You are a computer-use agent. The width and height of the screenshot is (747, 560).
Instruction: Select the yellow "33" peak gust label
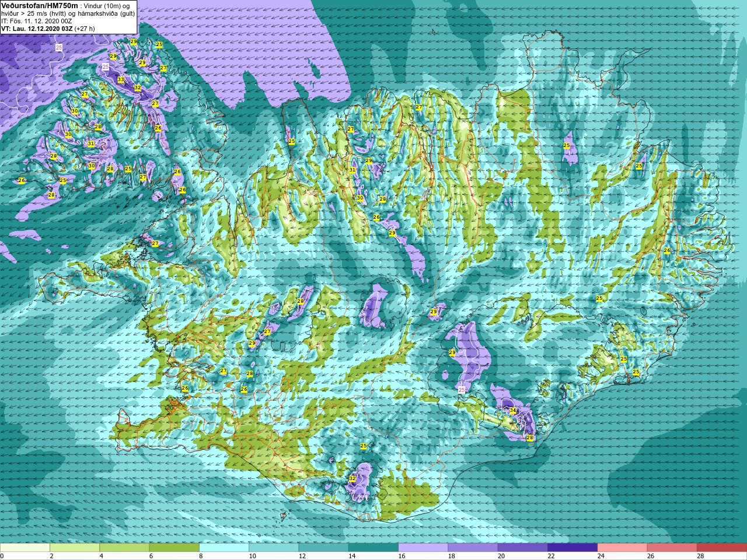pyautogui.click(x=120, y=79)
